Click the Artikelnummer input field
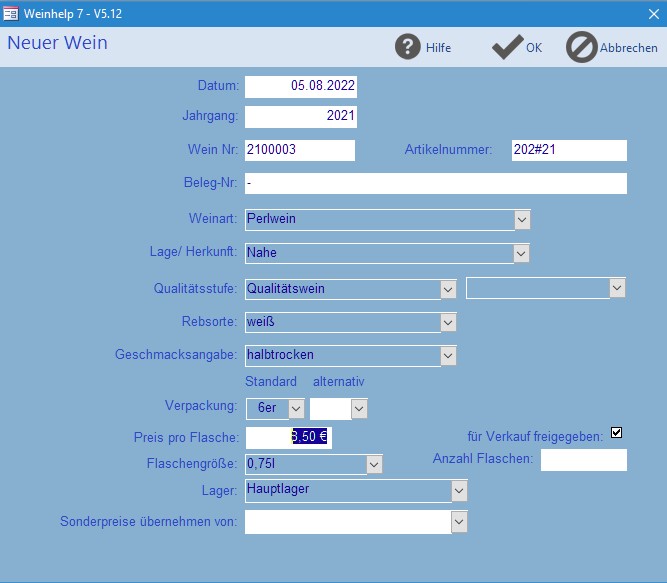 click(568, 150)
